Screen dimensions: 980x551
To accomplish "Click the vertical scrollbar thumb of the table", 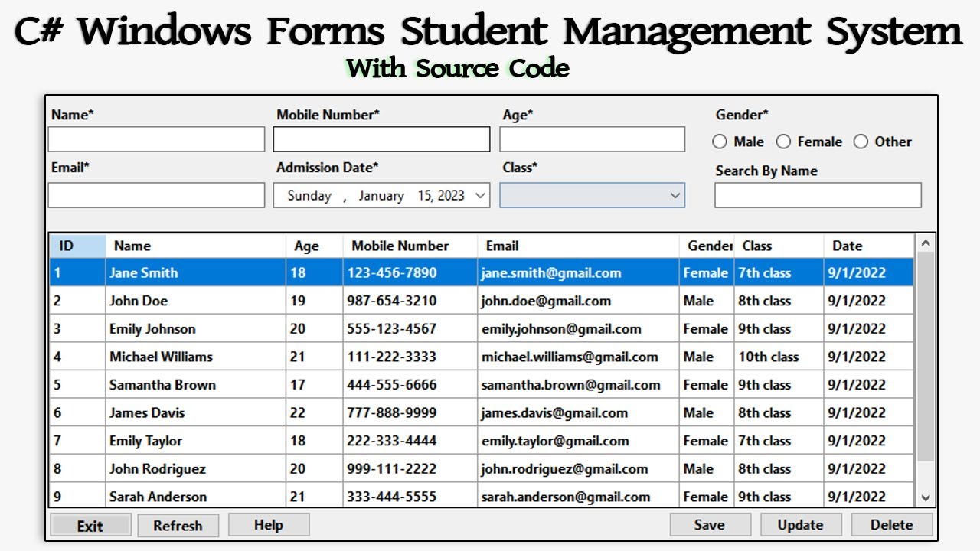I will (926, 357).
